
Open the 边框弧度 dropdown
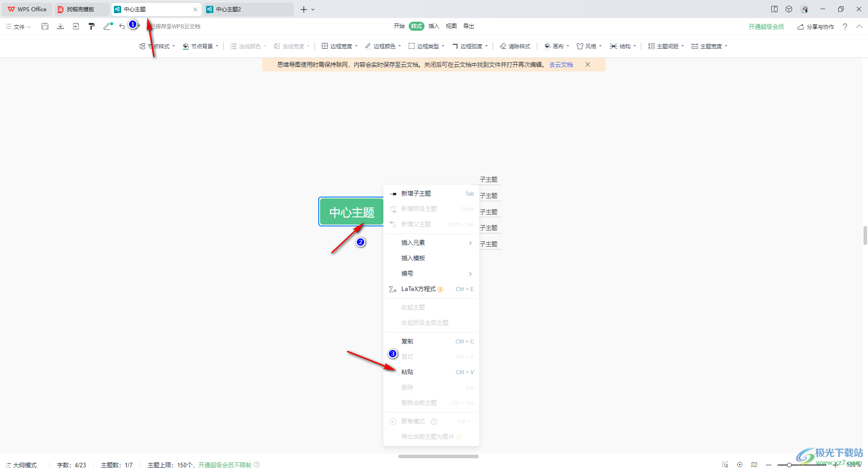pos(470,46)
